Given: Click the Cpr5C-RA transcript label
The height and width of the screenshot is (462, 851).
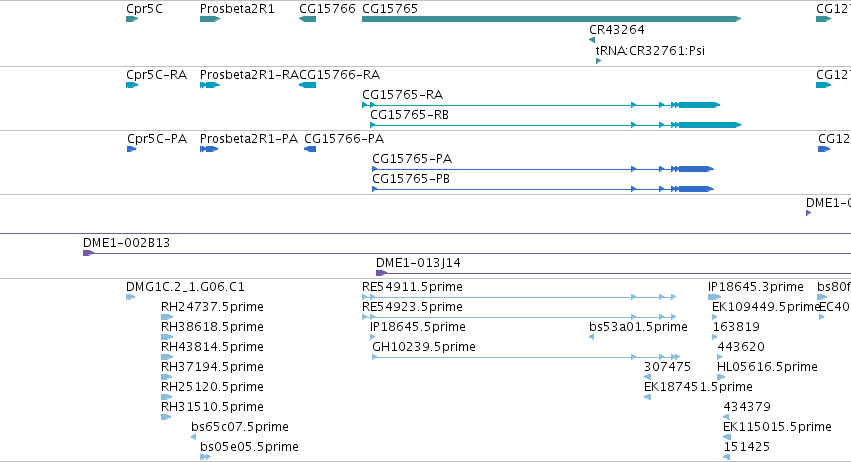Looking at the screenshot, I should [x=156, y=74].
